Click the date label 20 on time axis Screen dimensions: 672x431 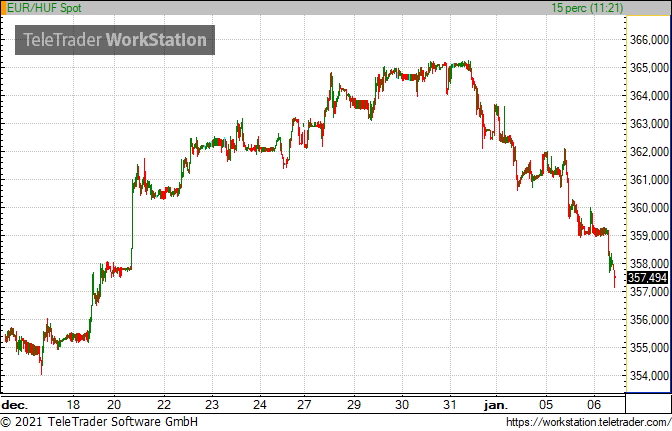tap(114, 405)
